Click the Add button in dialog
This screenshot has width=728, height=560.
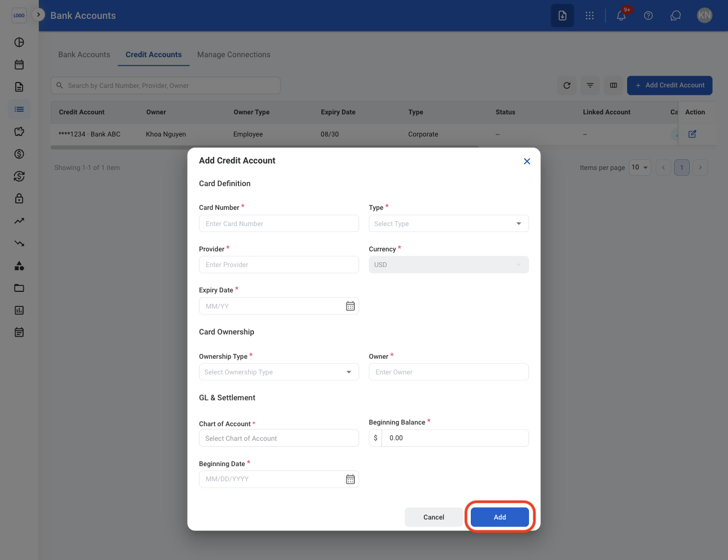(500, 517)
